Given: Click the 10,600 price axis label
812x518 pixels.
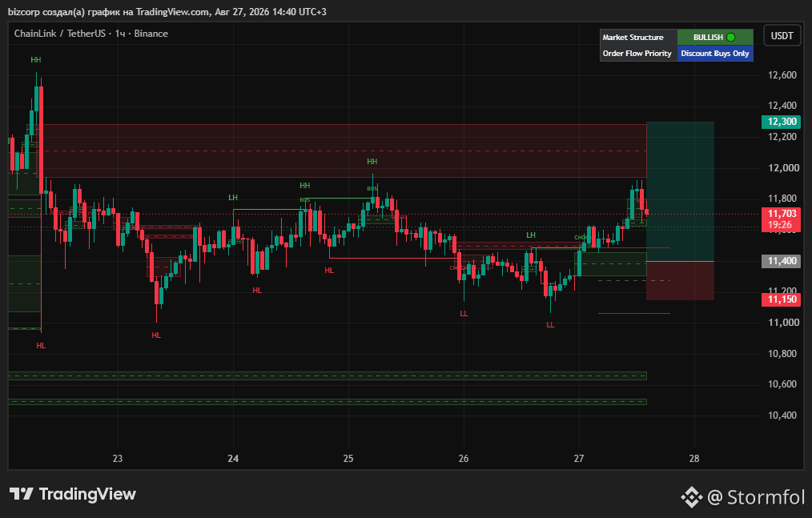Looking at the screenshot, I should (782, 383).
